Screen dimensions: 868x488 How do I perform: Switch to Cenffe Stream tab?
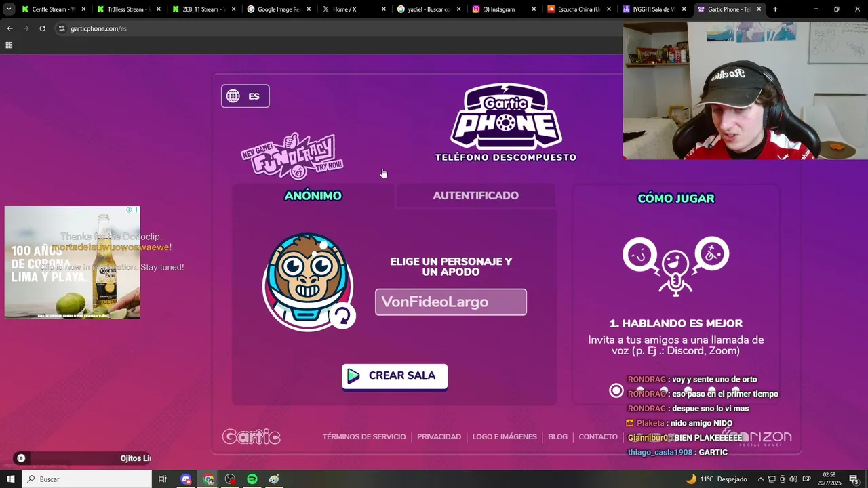click(x=53, y=9)
